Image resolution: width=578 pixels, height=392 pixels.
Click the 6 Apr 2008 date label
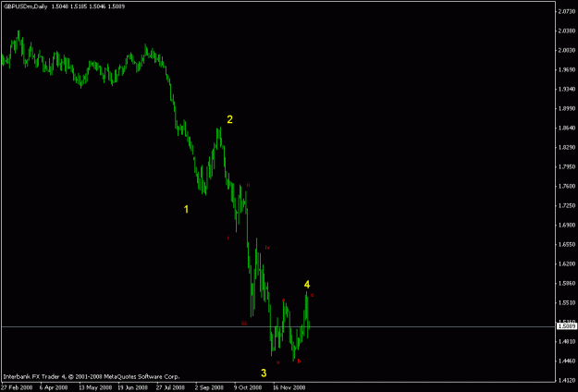point(53,388)
